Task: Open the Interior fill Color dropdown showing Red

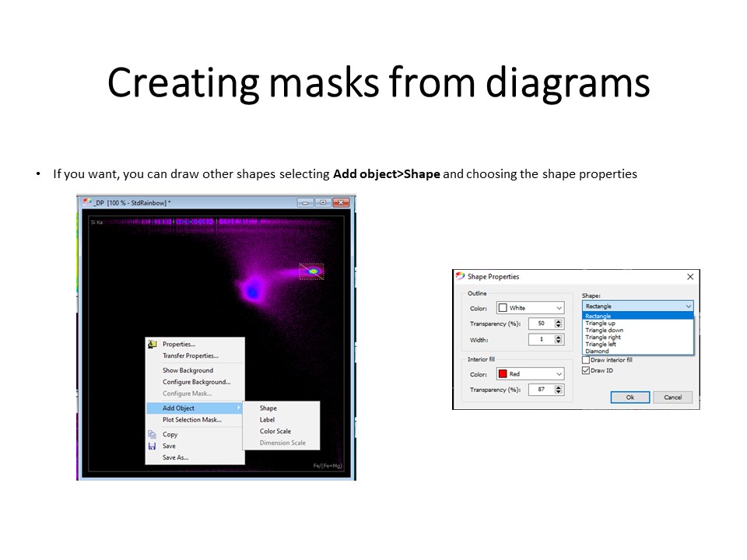Action: (x=531, y=374)
